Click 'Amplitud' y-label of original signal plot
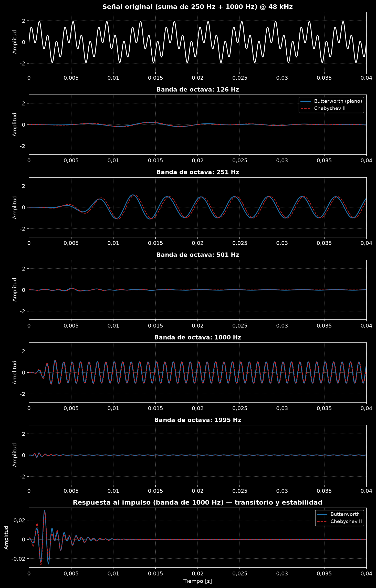376x588 pixels. click(x=15, y=42)
